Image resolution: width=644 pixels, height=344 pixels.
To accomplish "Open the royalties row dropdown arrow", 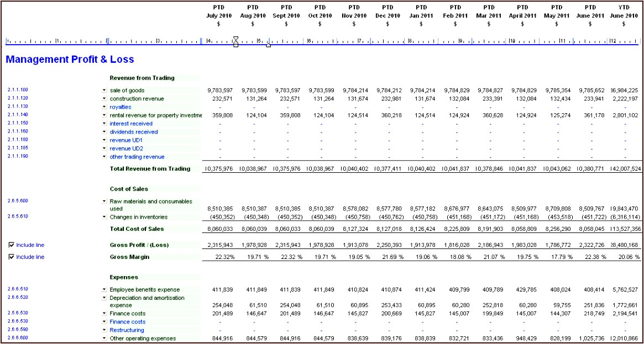I will click(x=104, y=107).
